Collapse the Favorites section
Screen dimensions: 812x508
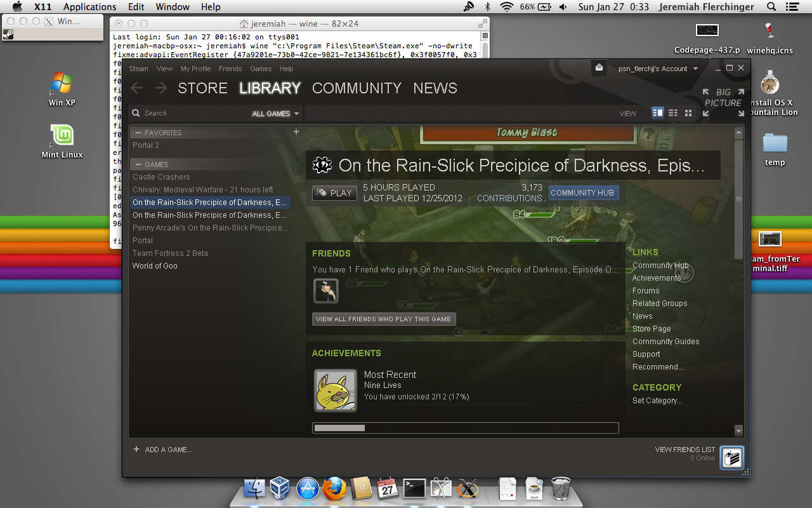pos(138,133)
